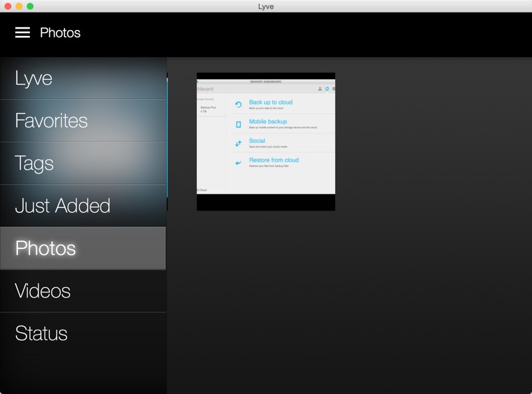The image size is (532, 394).
Task: View the Status page
Action: [83, 334]
